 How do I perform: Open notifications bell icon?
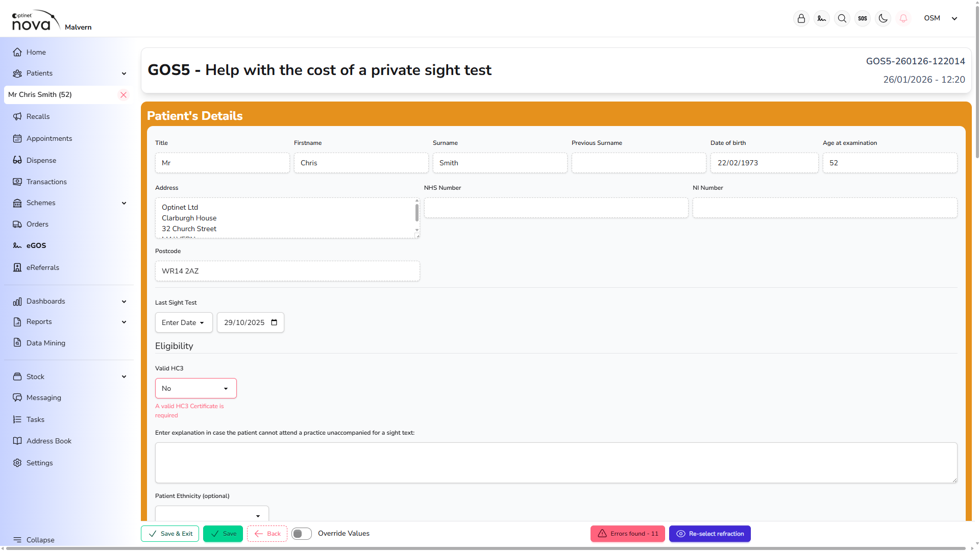903,18
